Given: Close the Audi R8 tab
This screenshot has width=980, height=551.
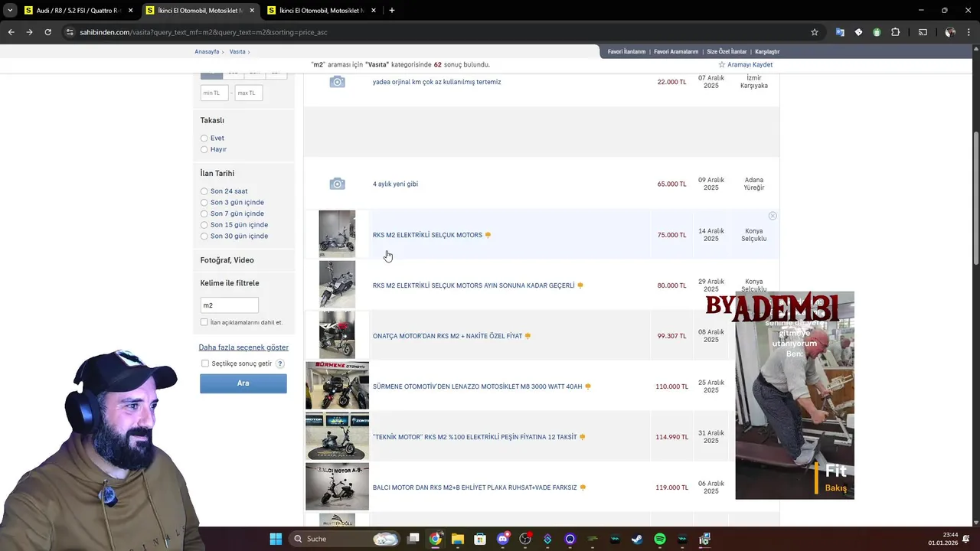Looking at the screenshot, I should click(130, 11).
